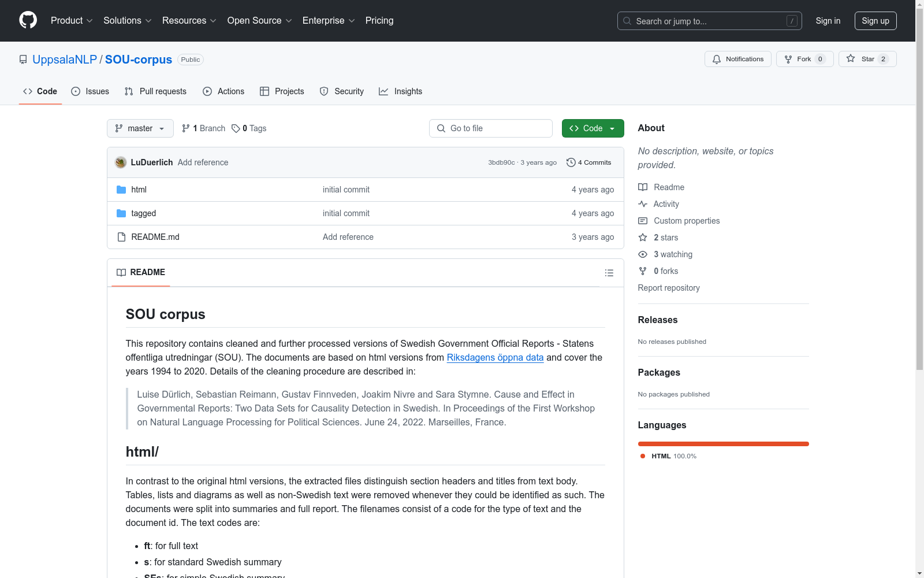Click the branch icon next to 1 Branch
This screenshot has height=578, width=924.
pyautogui.click(x=186, y=128)
